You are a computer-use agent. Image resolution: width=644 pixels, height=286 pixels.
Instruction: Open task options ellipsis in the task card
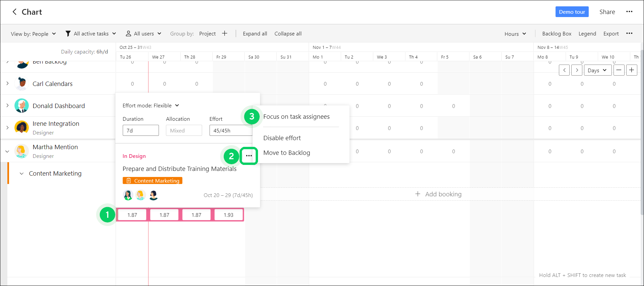pos(249,156)
